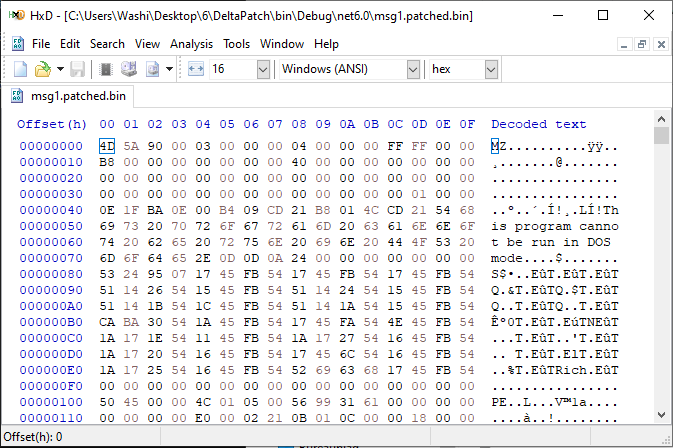This screenshot has height=448, width=673.
Task: Click the New file toolbar icon
Action: [20, 69]
